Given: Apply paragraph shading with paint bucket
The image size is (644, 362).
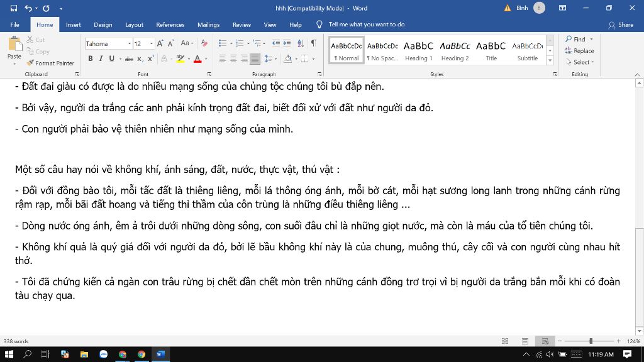Looking at the screenshot, I should [x=287, y=59].
